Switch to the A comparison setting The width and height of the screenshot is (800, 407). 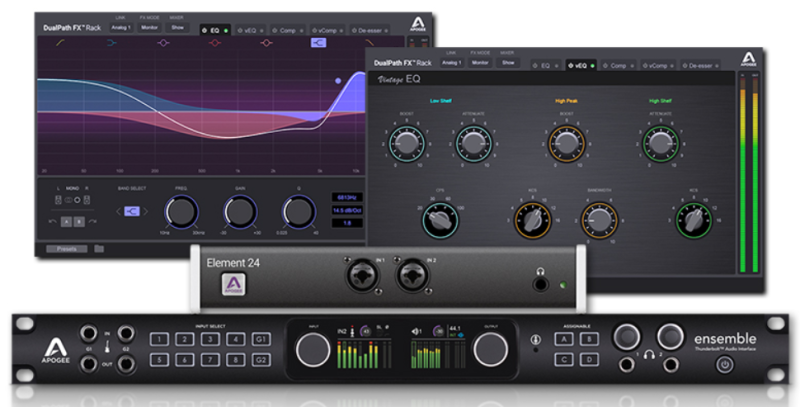pyautogui.click(x=66, y=222)
